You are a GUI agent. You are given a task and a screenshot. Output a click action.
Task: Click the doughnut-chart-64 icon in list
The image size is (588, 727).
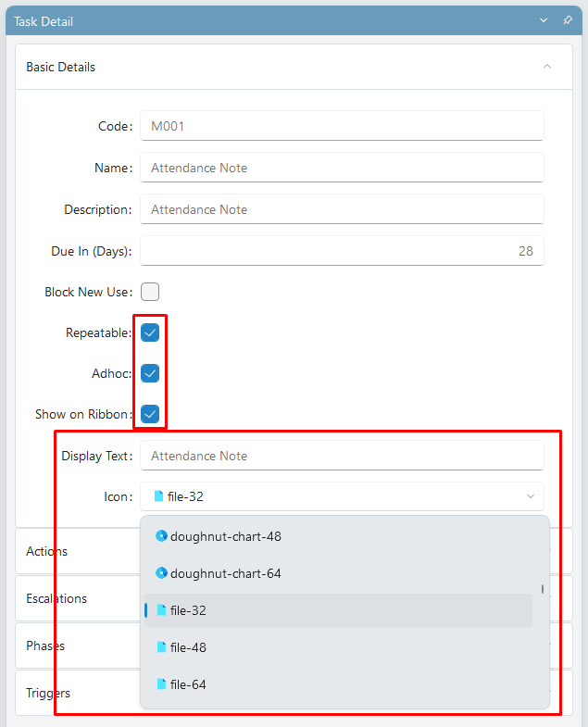click(x=161, y=573)
